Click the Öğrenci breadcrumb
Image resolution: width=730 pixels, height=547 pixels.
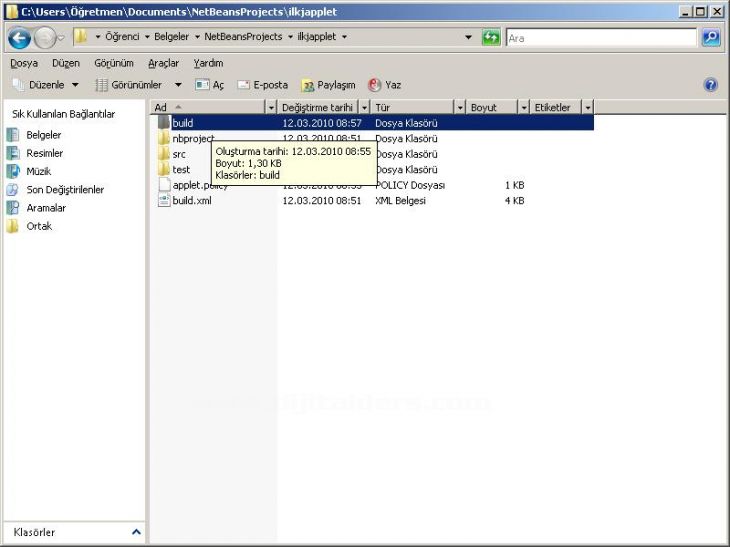click(122, 37)
